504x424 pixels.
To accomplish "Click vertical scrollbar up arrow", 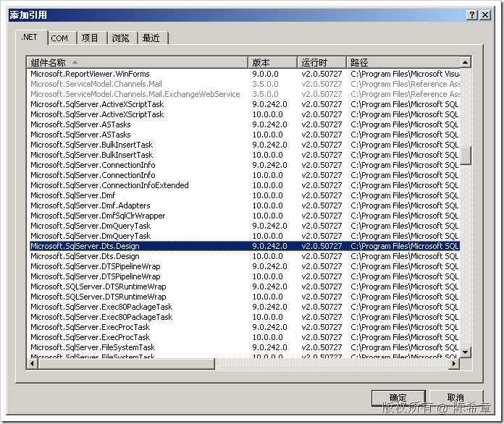I will tap(466, 62).
